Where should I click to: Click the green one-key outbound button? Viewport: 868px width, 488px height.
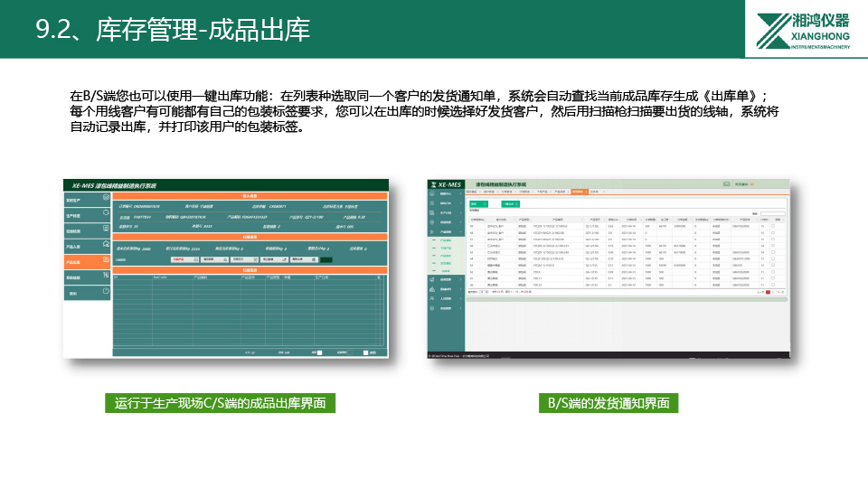pos(510,205)
